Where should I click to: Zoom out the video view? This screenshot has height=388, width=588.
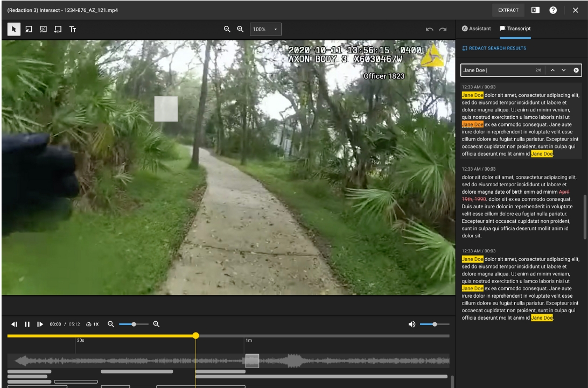pyautogui.click(x=227, y=29)
